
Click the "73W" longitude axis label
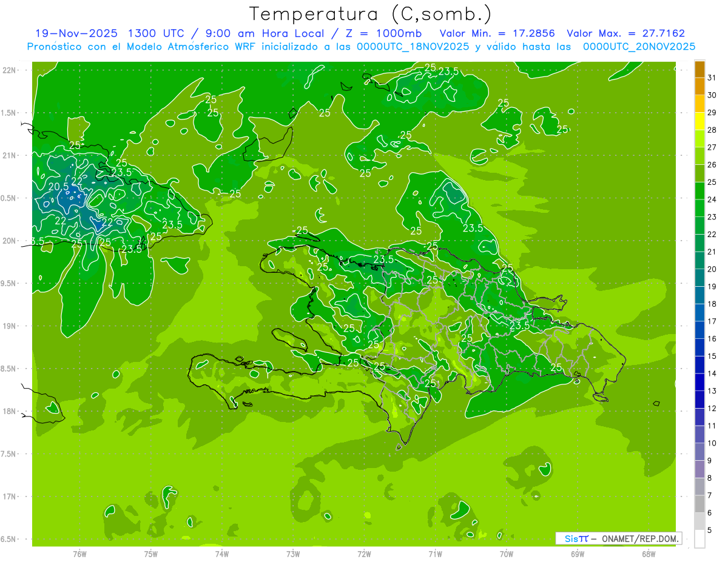pyautogui.click(x=293, y=554)
